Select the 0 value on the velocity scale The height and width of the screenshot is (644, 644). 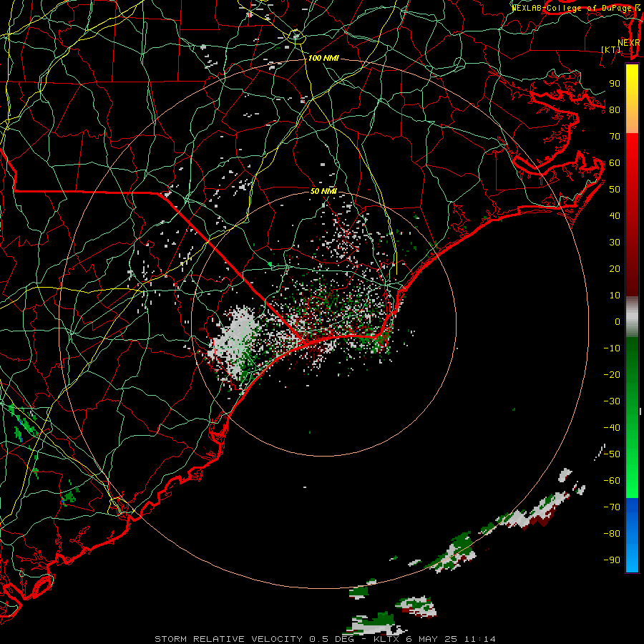tap(618, 322)
